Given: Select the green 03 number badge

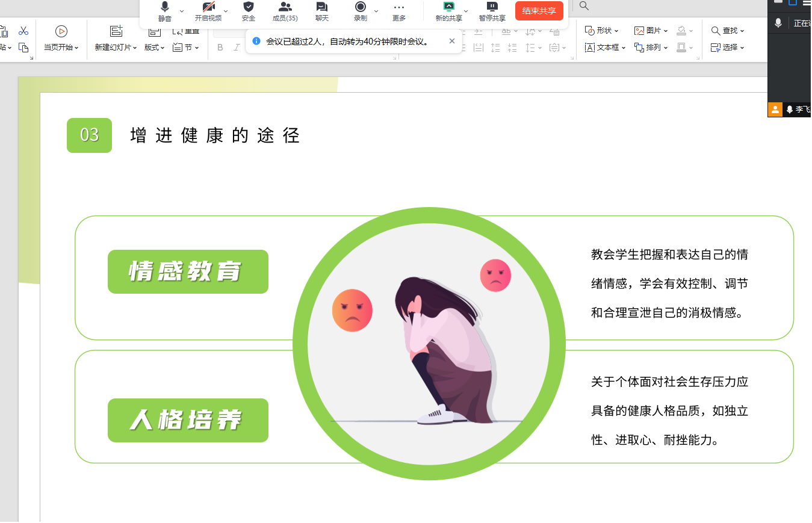Looking at the screenshot, I should click(89, 135).
